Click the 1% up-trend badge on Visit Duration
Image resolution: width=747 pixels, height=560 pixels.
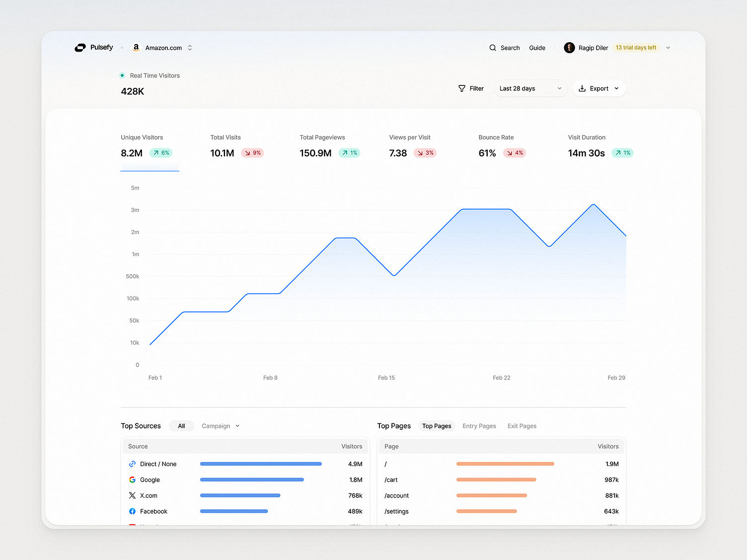click(622, 153)
